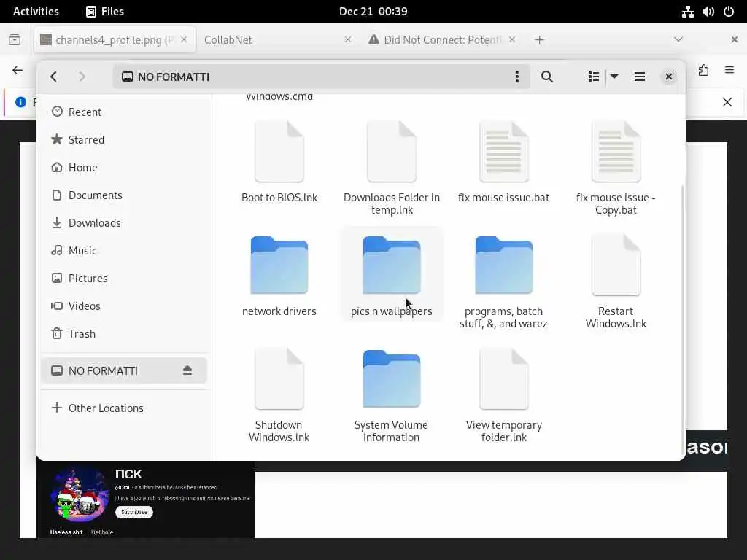Open the path bar options menu
Viewport: 747px width, 560px height.
coord(517,77)
